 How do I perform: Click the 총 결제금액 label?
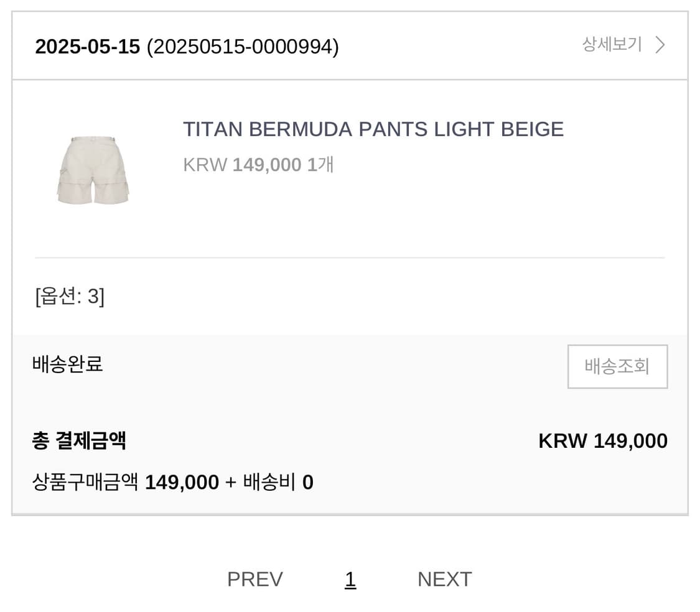[79, 441]
